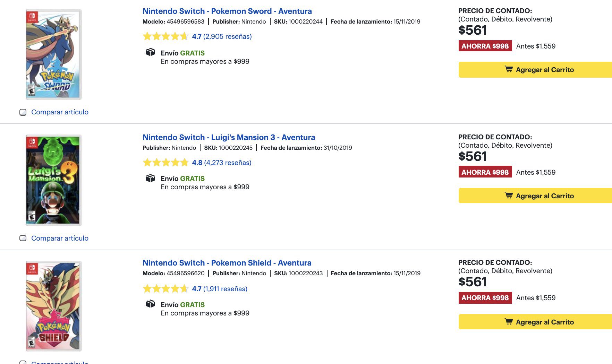View the 4,273 reviews for Luigi's Mansion 3
Viewport: 612px width, 364px height.
tap(228, 163)
